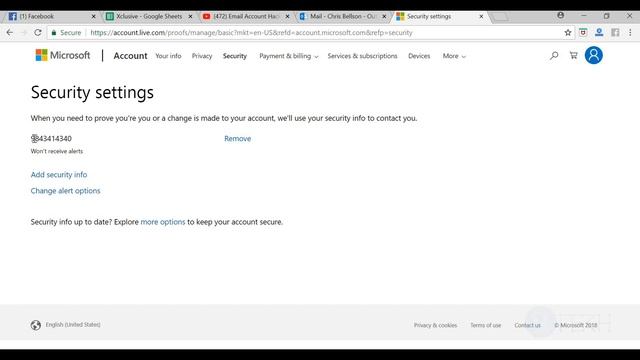Click the browser Back arrow
The image size is (640, 360).
10,33
